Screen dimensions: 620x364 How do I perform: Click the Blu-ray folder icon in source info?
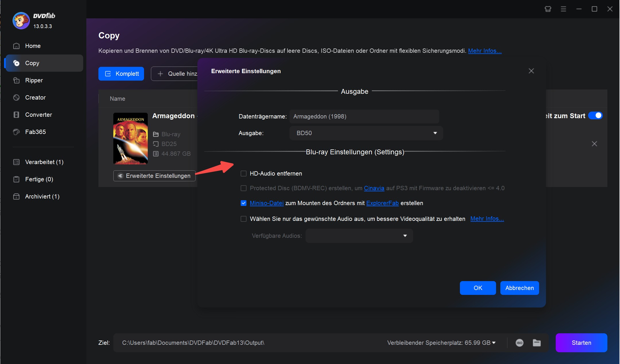click(156, 134)
